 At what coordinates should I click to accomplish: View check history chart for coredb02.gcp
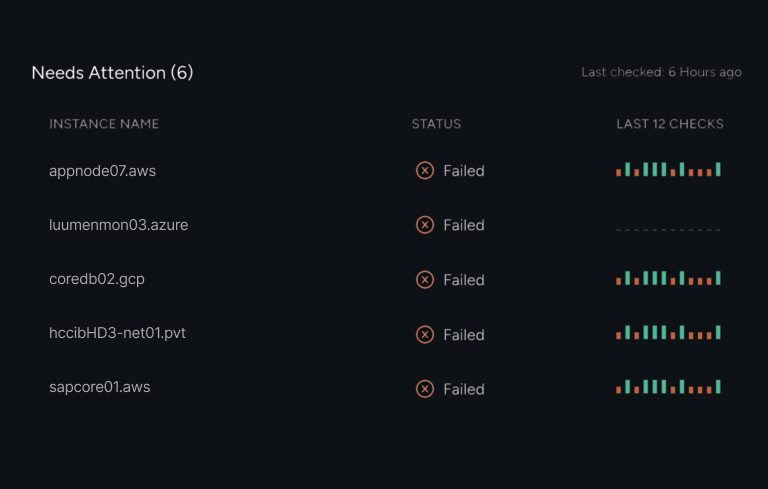click(668, 278)
